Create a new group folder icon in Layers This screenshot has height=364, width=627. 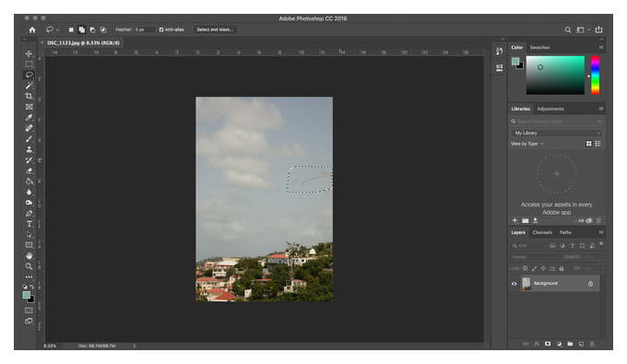[x=570, y=344]
